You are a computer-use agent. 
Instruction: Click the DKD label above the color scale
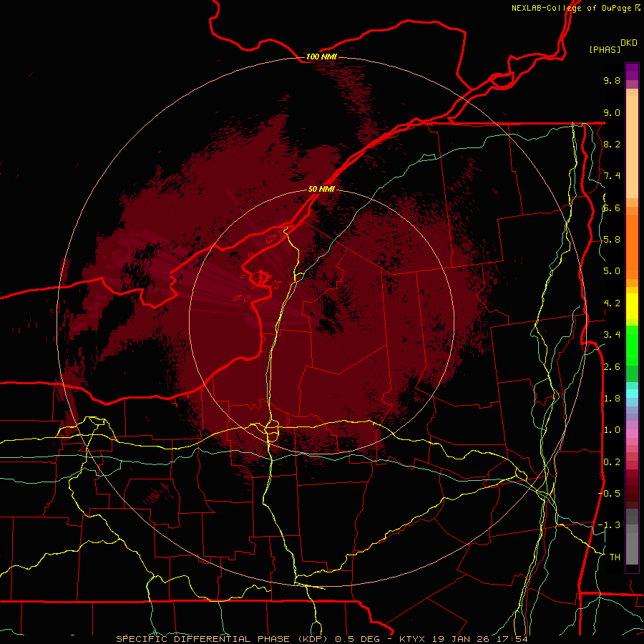tap(629, 43)
